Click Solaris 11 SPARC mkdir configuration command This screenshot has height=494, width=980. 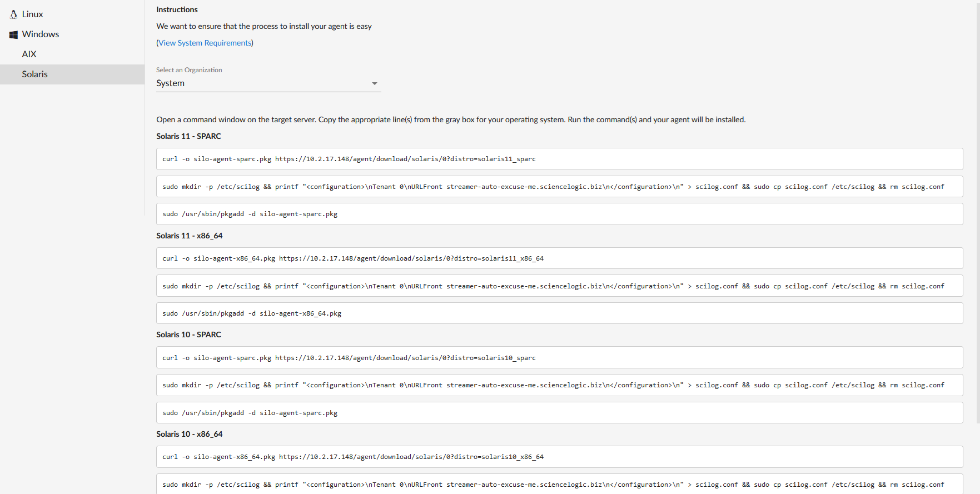(x=559, y=187)
